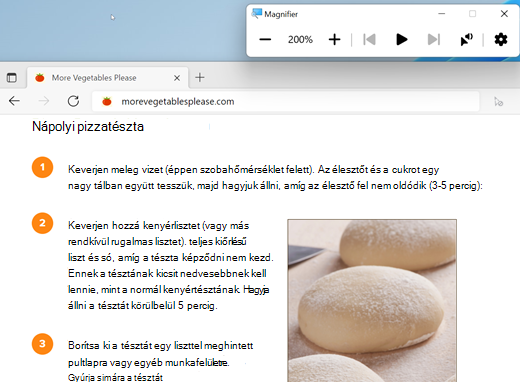Start reading aloud with Magnifier play button
This screenshot has height=382, width=520.
coord(401,40)
